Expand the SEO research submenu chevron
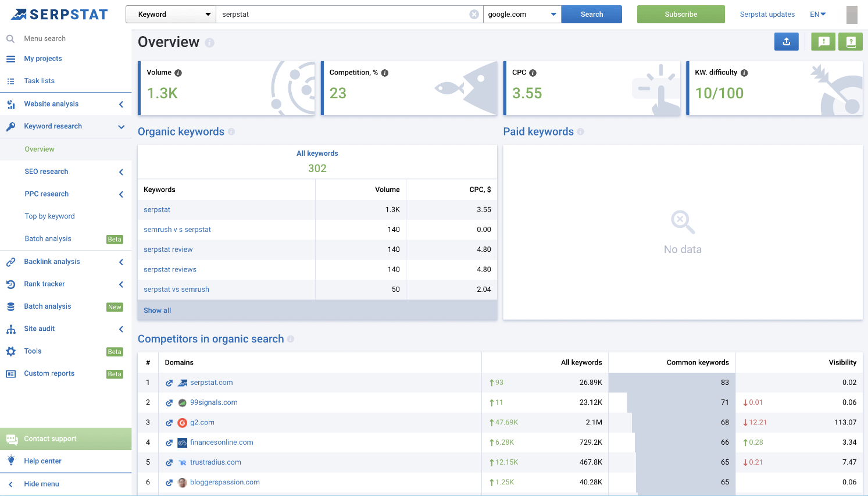This screenshot has height=496, width=868. [121, 172]
